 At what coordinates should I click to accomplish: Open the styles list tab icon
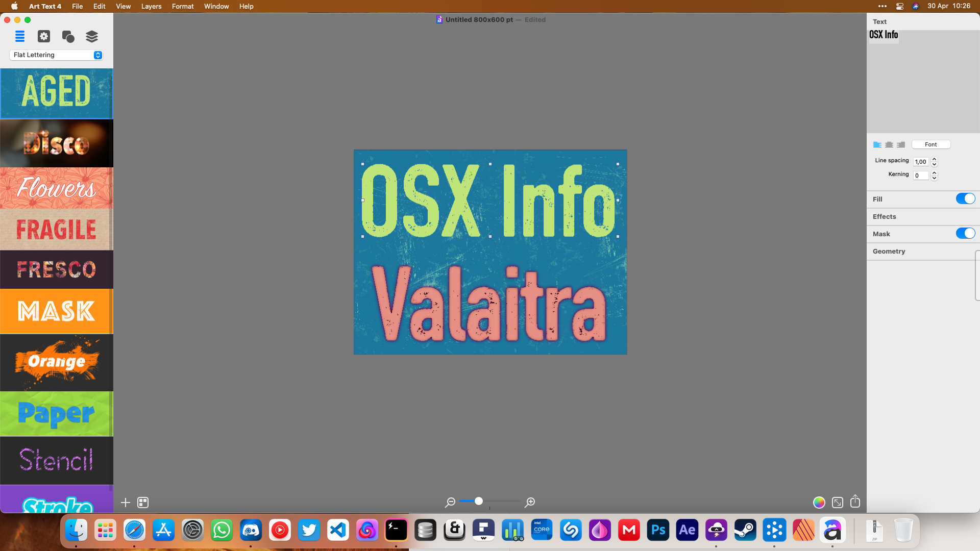20,36
